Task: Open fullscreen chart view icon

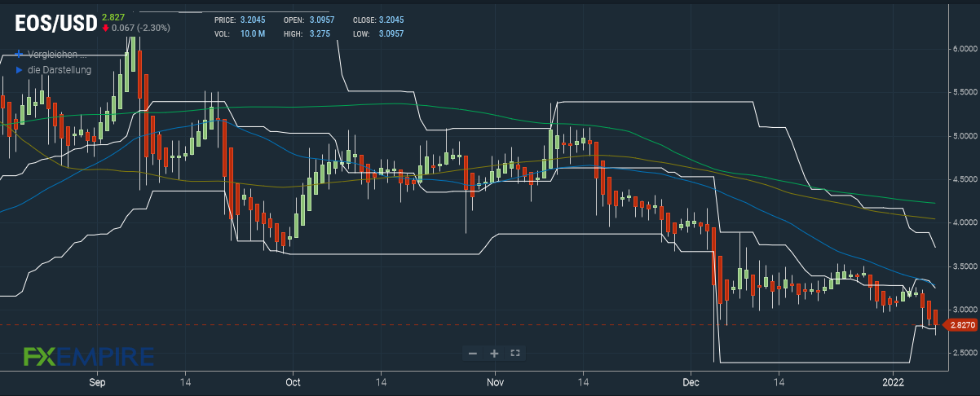Action: pos(515,353)
